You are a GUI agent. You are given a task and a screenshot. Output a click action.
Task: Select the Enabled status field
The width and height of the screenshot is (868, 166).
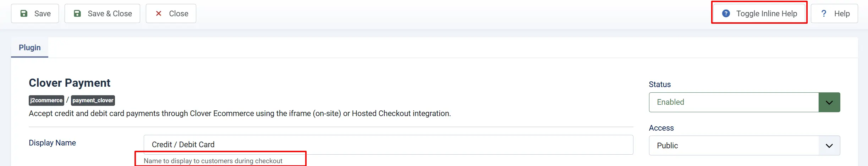tap(734, 102)
